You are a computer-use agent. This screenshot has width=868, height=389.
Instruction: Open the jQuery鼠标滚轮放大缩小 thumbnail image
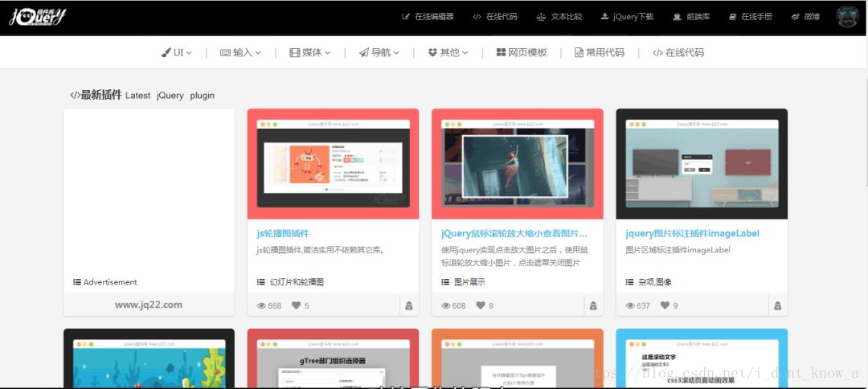[x=518, y=164]
